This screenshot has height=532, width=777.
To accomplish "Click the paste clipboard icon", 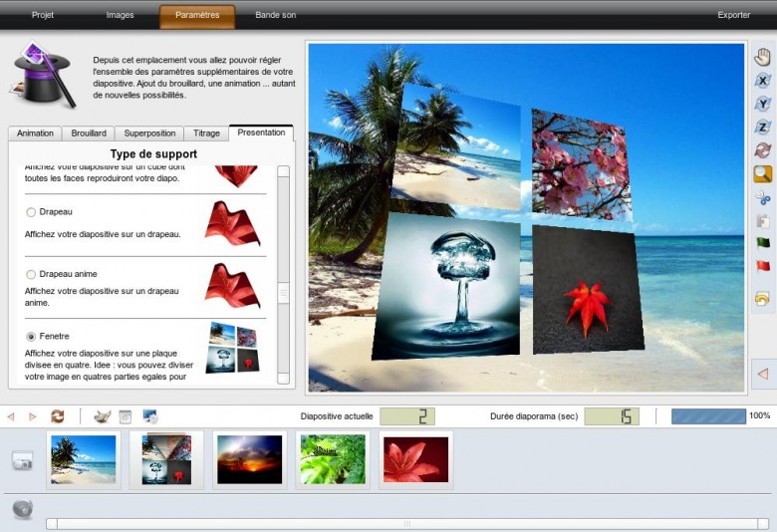I will point(763,220).
